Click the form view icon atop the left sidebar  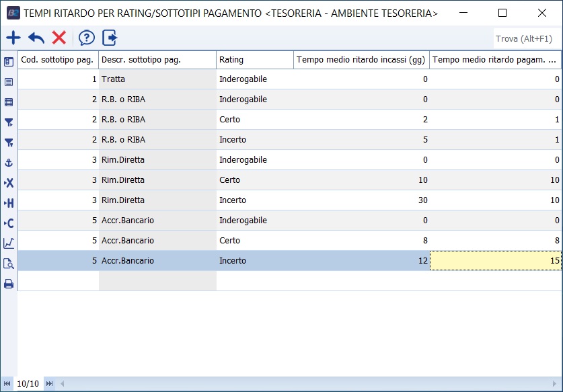pyautogui.click(x=9, y=62)
